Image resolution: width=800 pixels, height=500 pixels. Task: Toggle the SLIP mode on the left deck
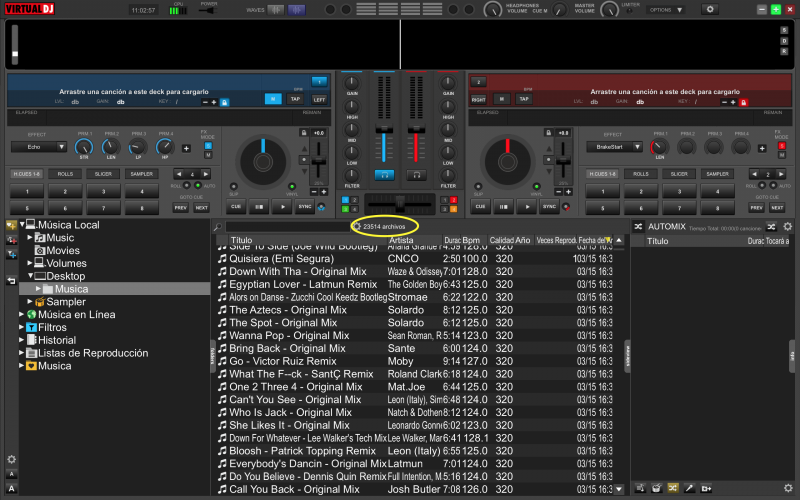(233, 186)
